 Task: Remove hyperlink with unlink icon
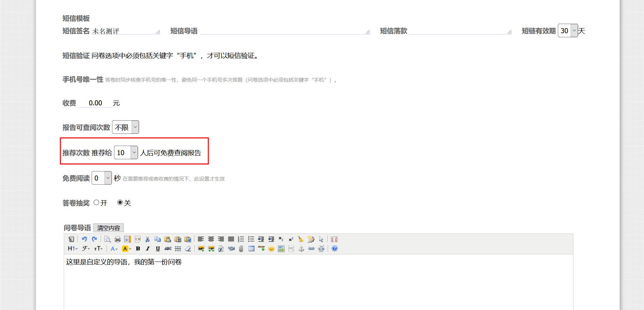pos(321,249)
